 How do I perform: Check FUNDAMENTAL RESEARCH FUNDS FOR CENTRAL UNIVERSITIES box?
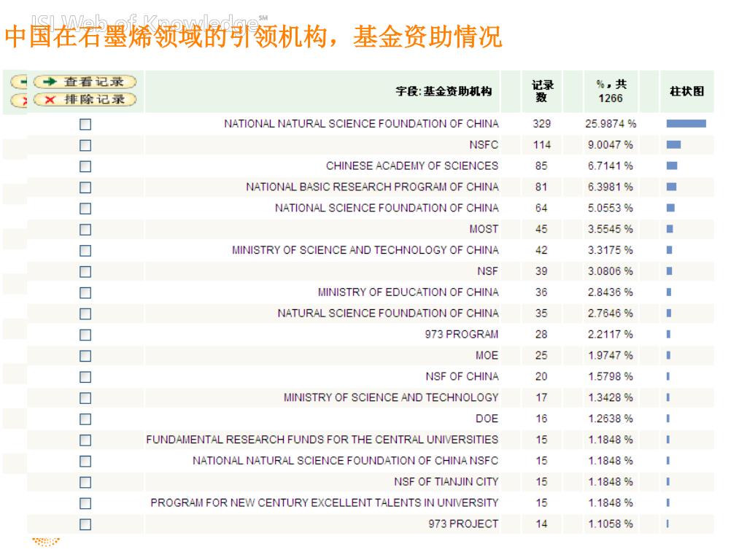[85, 440]
